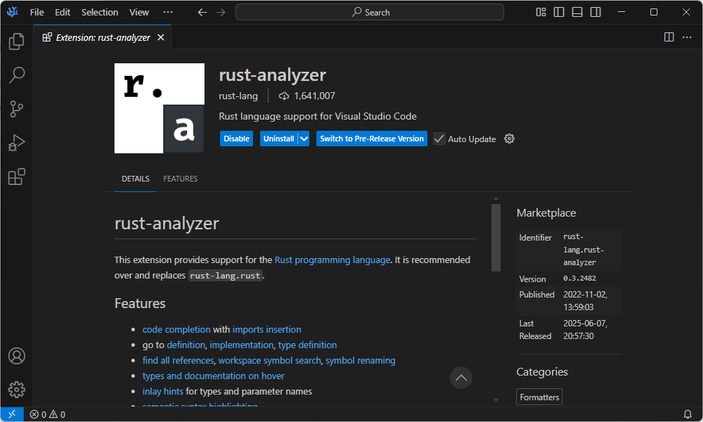703x422 pixels.
Task: Open the Extensions view in activity bar
Action: (x=17, y=177)
